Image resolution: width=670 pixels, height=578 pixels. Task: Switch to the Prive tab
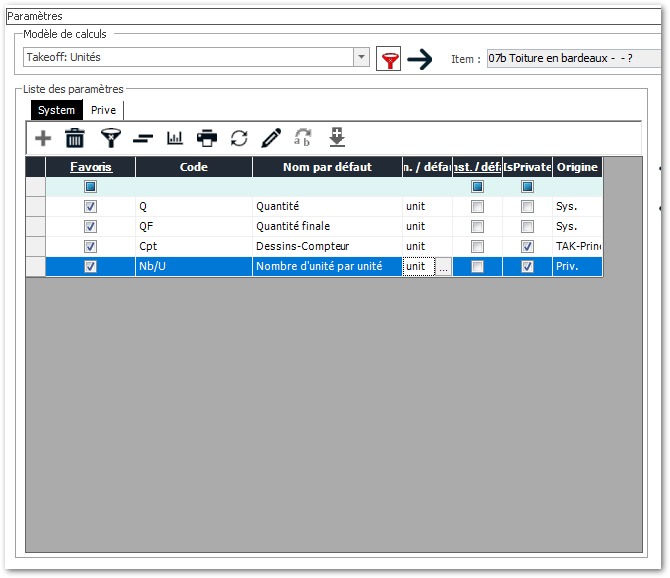click(103, 110)
